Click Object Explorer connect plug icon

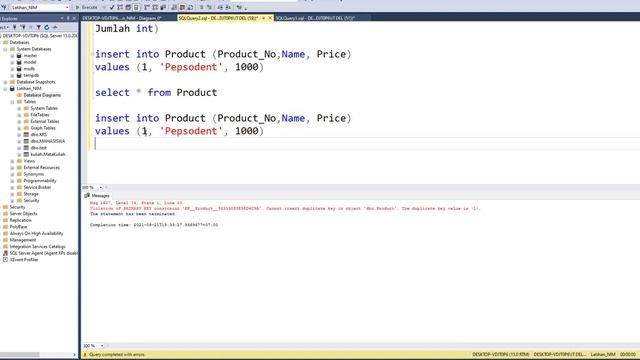click(x=15, y=27)
